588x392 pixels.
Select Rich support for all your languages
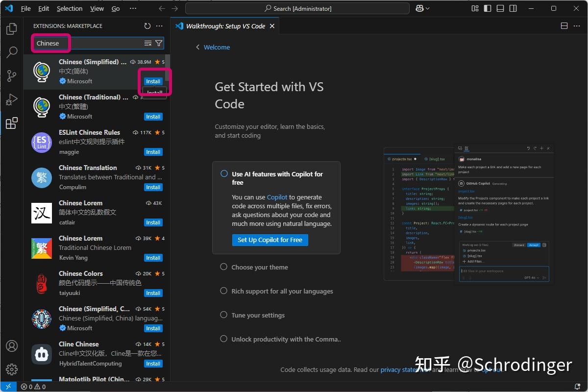tap(282, 291)
